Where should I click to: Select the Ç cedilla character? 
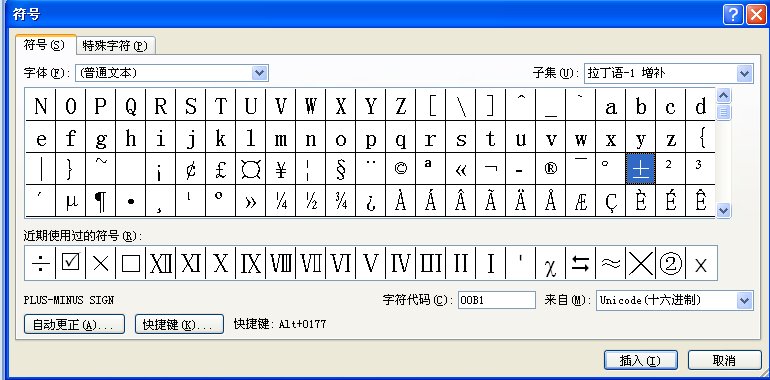tap(610, 201)
